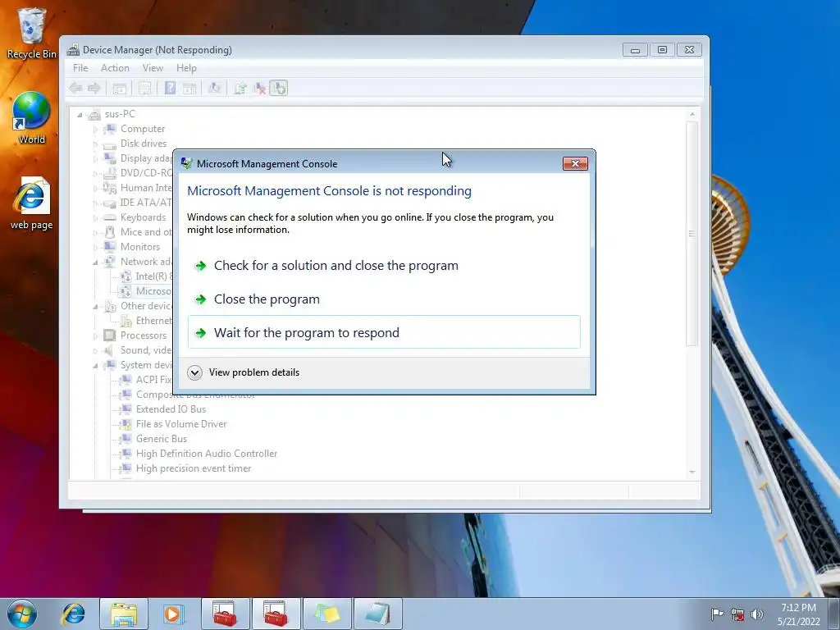The height and width of the screenshot is (630, 840).
Task: Expand the Monitors tree node
Action: (x=95, y=248)
